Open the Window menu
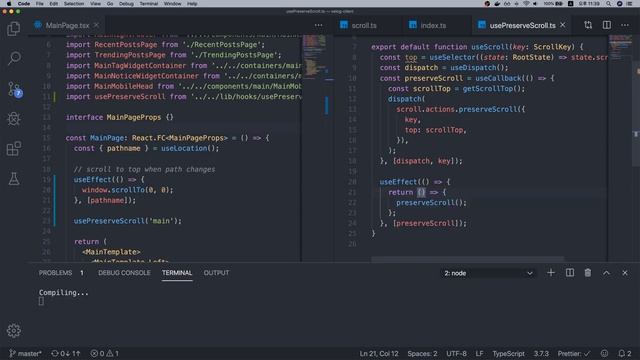Screen dimensions: 640x360 pos(173,4)
